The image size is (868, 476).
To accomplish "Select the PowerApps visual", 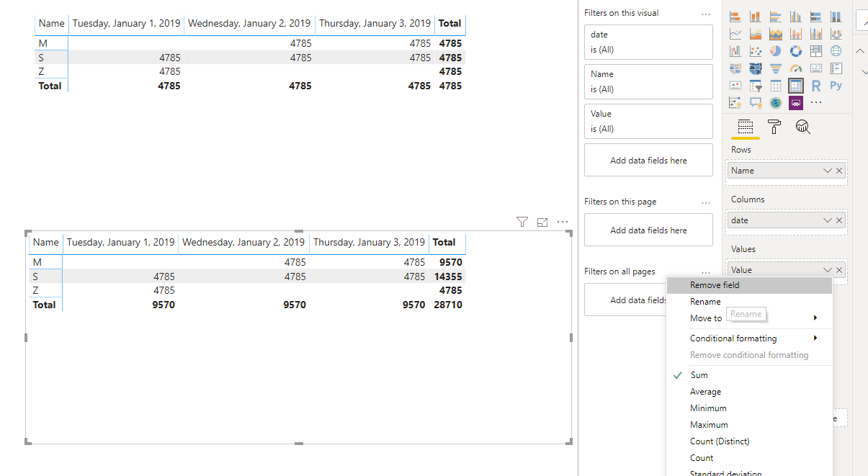I will (796, 103).
